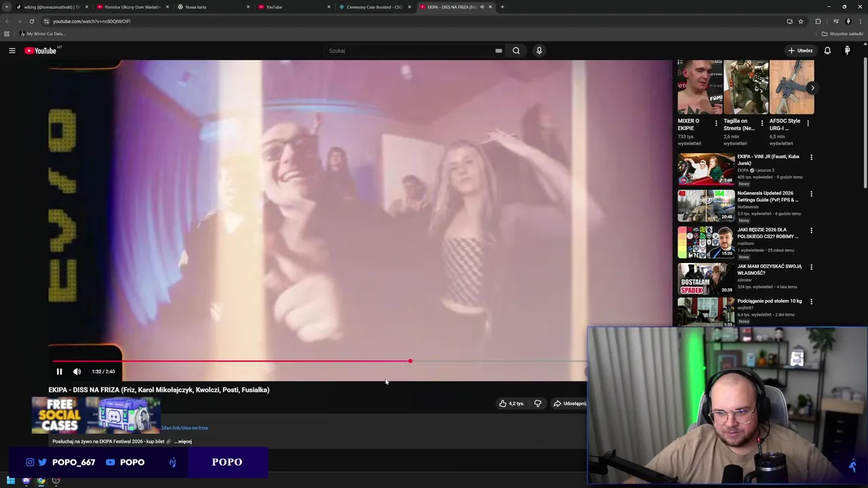The image size is (868, 488).
Task: Open the YouTube notifications bell
Action: tap(827, 51)
